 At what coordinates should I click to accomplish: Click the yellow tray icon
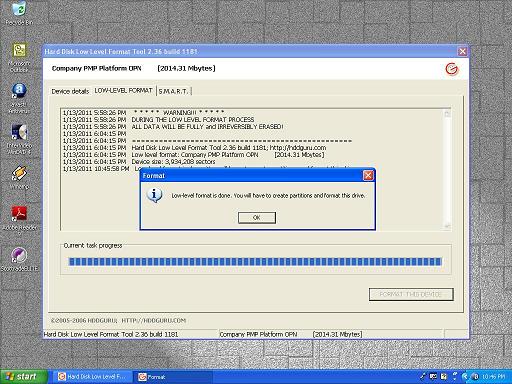[x=444, y=377]
